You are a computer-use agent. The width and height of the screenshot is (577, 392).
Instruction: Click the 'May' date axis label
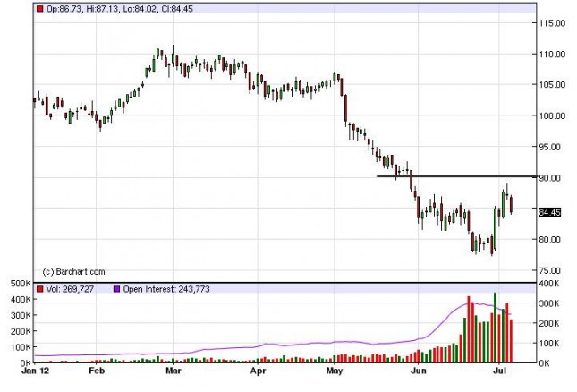(x=335, y=371)
